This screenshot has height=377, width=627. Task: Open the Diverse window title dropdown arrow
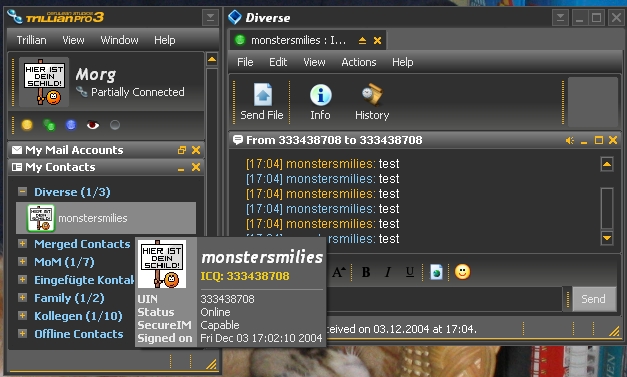560,18
